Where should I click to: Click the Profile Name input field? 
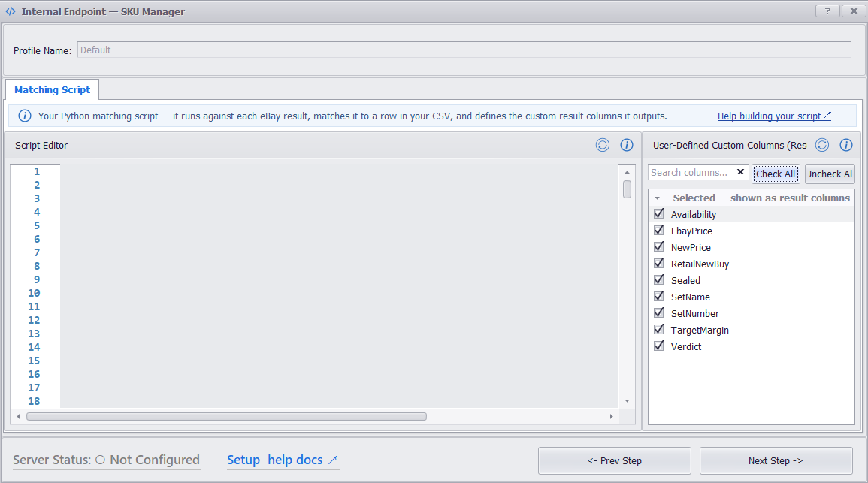[x=464, y=50]
